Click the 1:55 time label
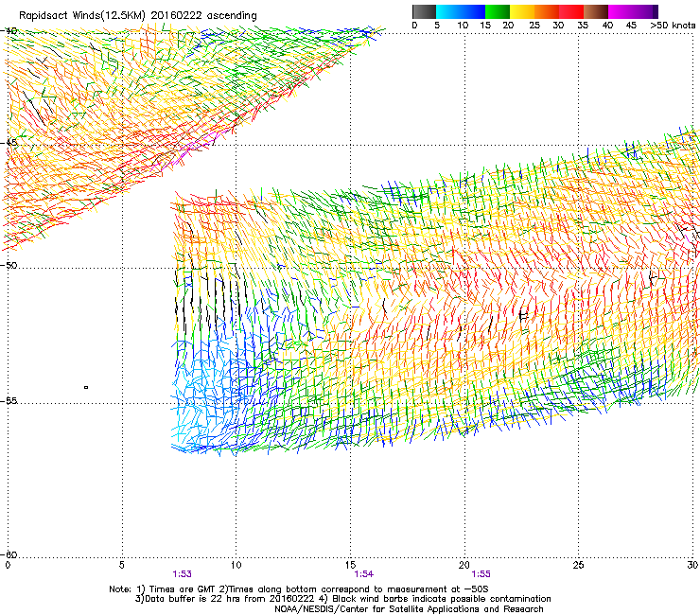Viewport: 700px width, 615px height. pos(481,574)
